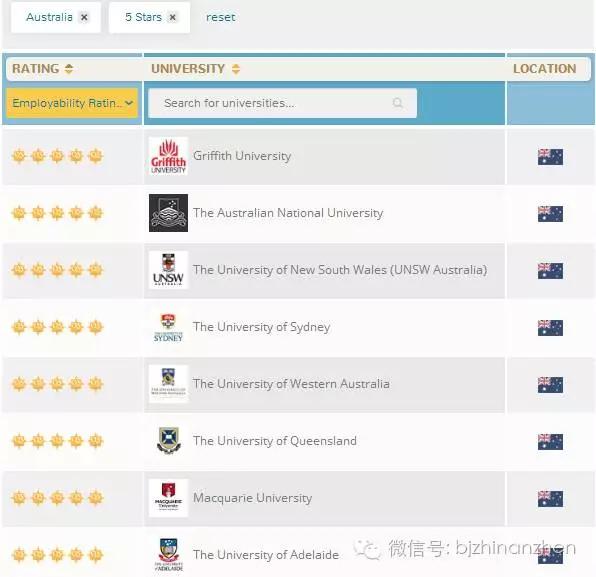Click the star rating for Australian National University

[57, 213]
